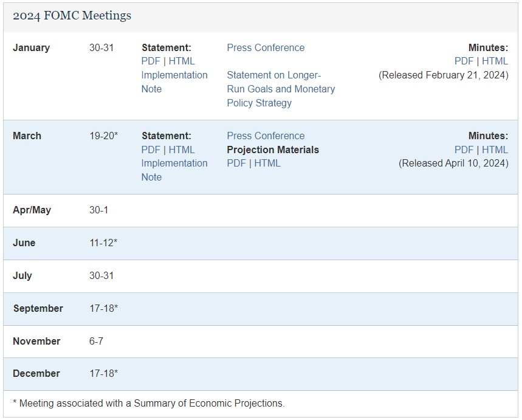
Task: Open March Minutes PDF link
Action: [464, 150]
